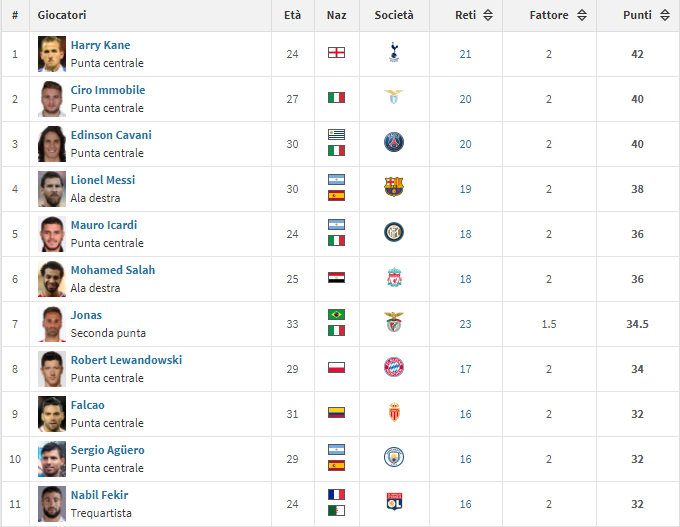Open Falcao's portrait thumbnail
Viewport: 680px width, 527px height.
coord(52,414)
